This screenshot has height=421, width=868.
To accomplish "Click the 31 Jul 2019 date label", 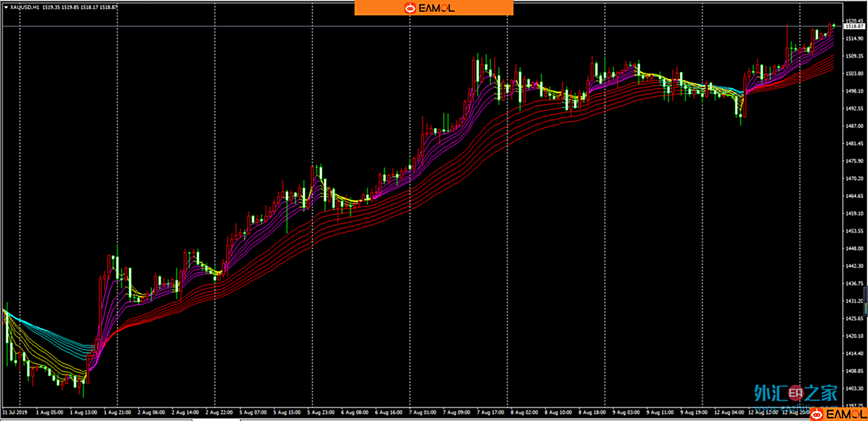I will 15,412.
